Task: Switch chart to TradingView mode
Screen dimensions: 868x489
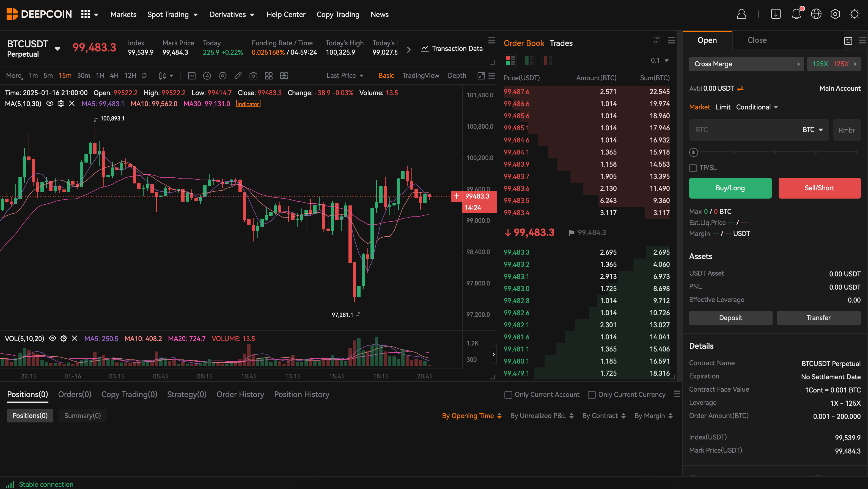Action: [x=421, y=76]
